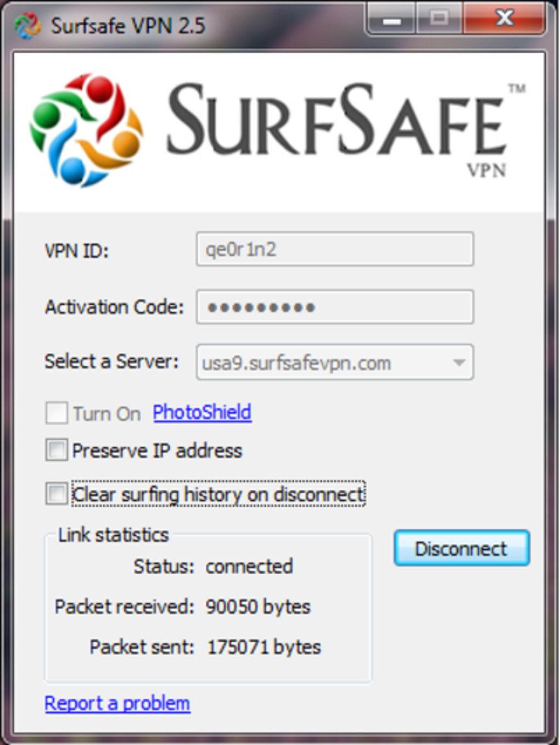Click the 'Turn On' label text

(107, 413)
